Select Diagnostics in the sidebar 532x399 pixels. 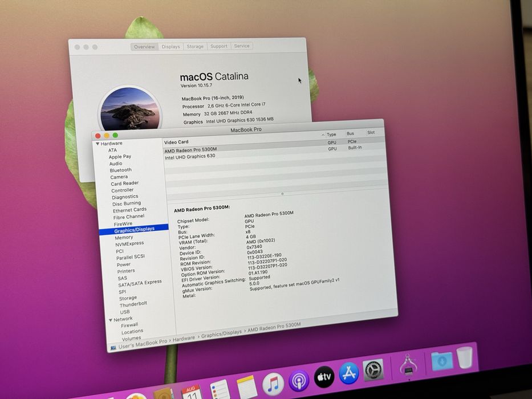[125, 197]
